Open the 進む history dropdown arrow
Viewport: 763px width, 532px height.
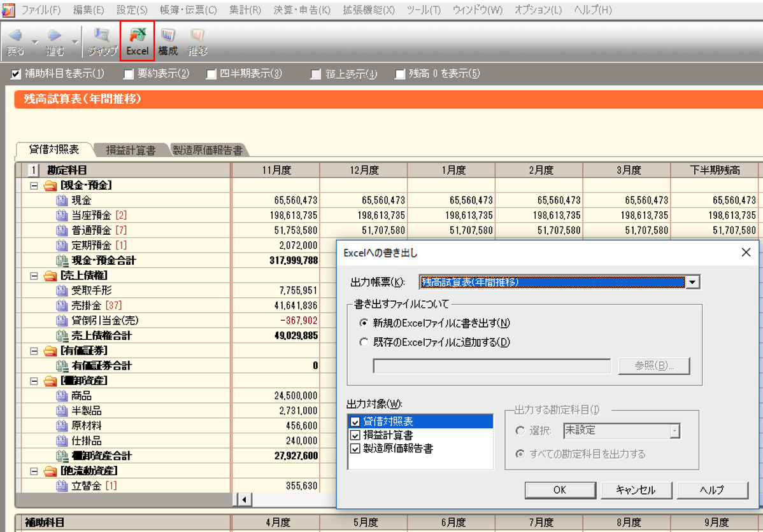click(75, 42)
